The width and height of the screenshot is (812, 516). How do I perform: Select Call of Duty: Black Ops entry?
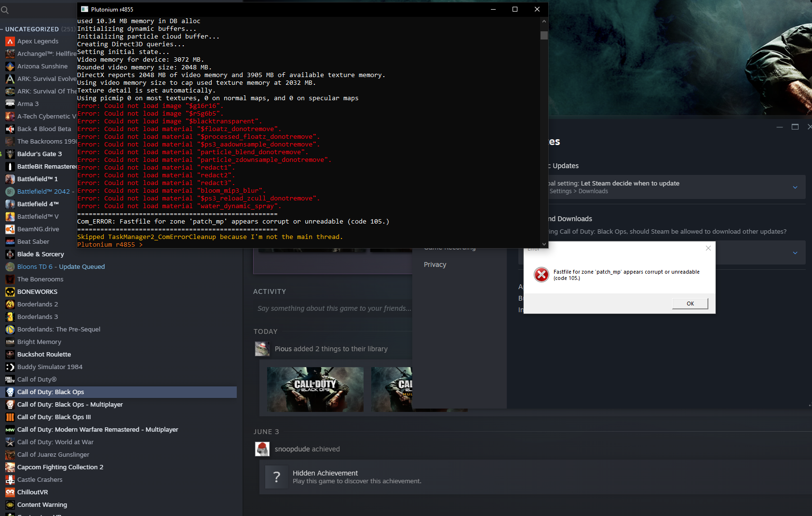click(x=119, y=392)
